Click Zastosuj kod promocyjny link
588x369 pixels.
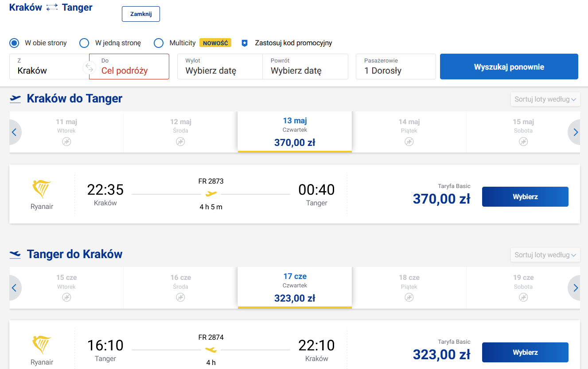[293, 43]
